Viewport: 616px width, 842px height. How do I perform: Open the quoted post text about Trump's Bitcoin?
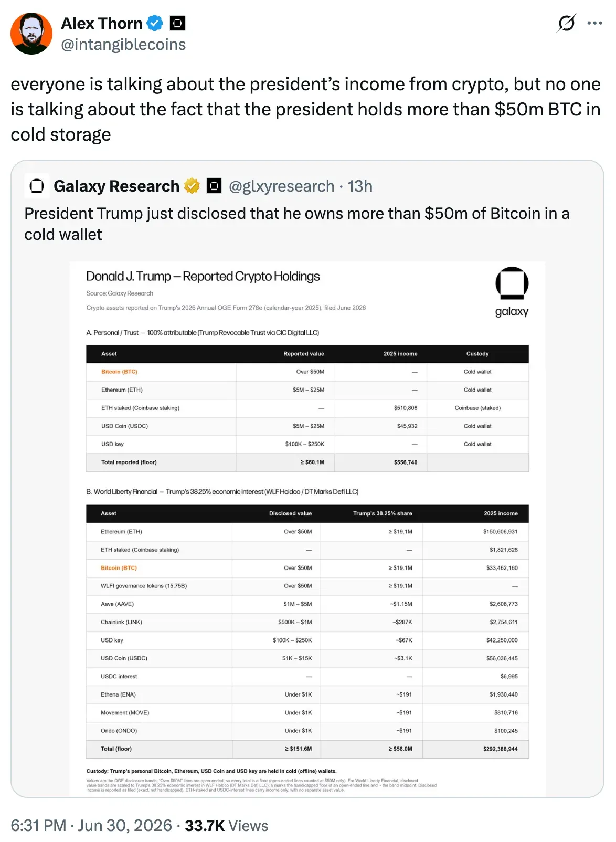point(297,224)
